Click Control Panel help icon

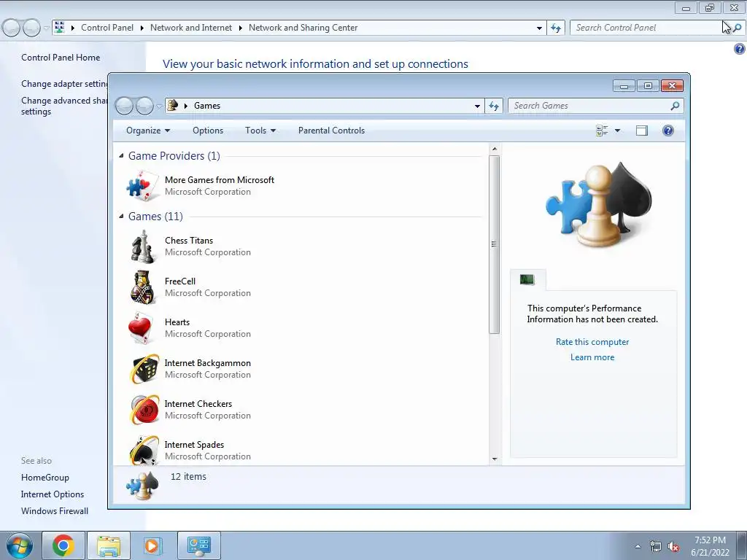(x=740, y=49)
